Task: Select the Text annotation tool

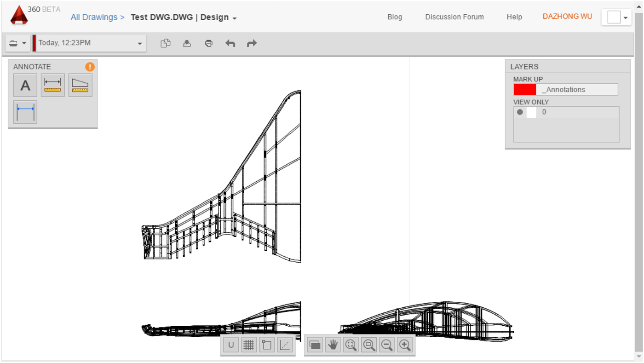Action: (25, 85)
